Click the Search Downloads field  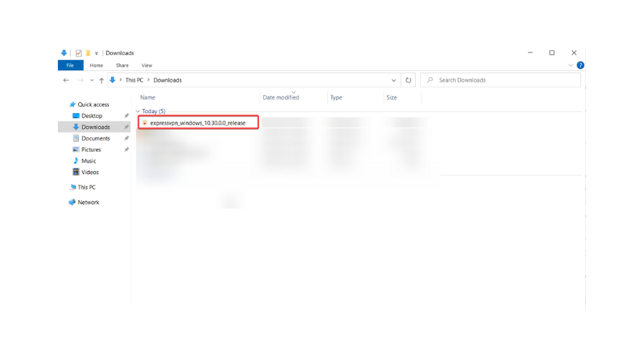(501, 80)
